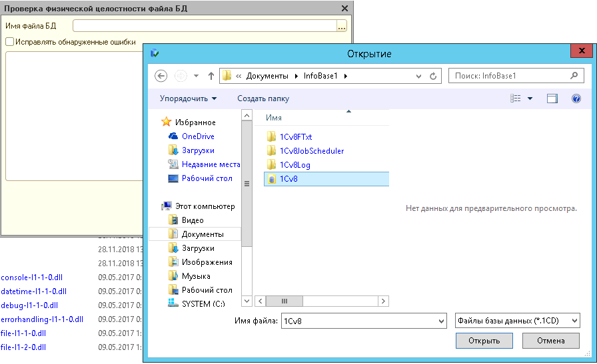Open Рабочий стол under Этот компьютер
Screen dimensions: 597x364
(207, 290)
